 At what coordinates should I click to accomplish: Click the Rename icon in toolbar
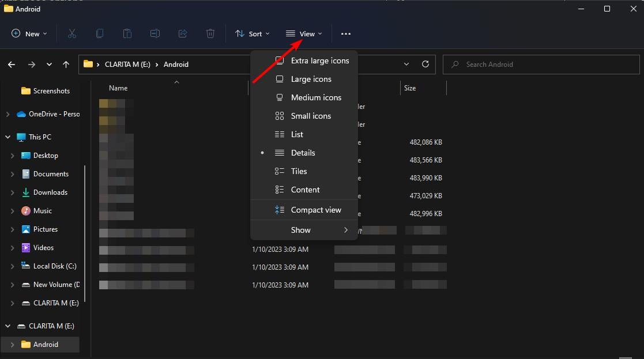pyautogui.click(x=155, y=34)
